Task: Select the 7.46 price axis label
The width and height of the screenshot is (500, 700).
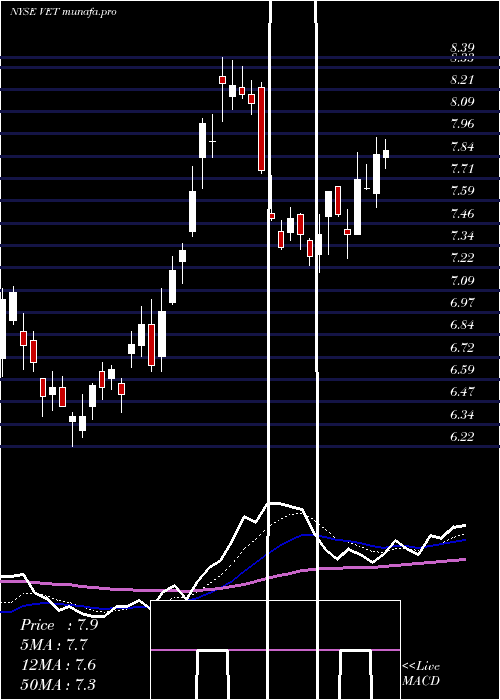Action: [462, 214]
